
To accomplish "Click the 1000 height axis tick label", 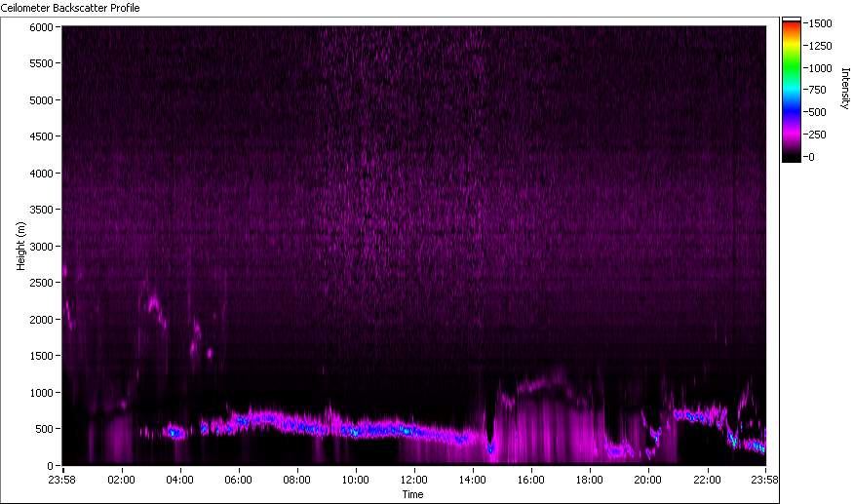I will tap(41, 393).
